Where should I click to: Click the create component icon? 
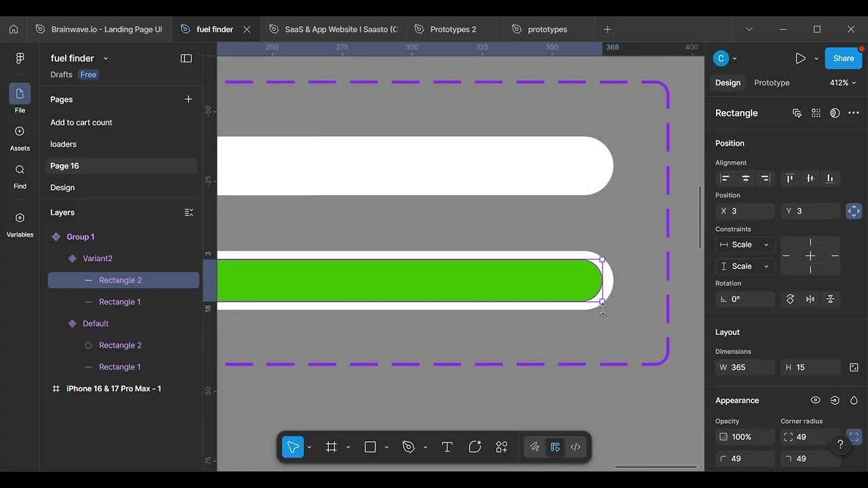[797, 113]
